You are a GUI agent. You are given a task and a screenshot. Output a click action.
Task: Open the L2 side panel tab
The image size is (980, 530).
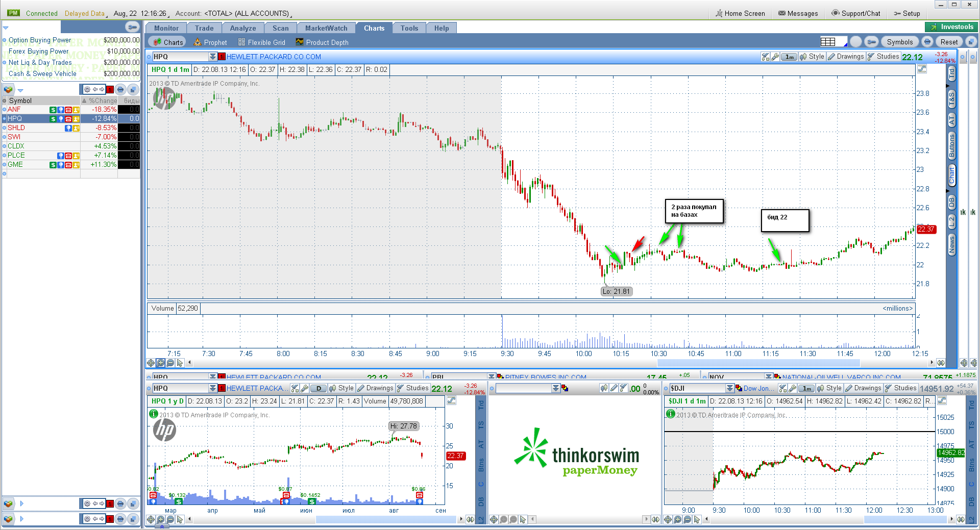[x=951, y=221]
